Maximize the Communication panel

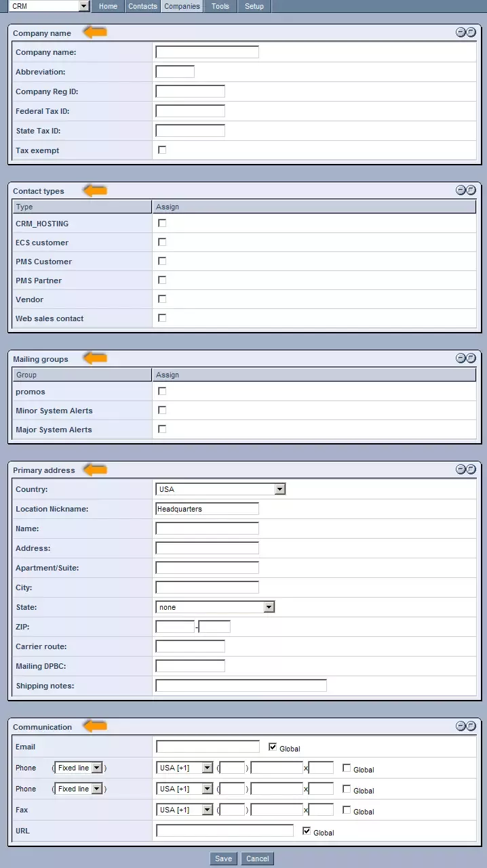click(x=471, y=726)
